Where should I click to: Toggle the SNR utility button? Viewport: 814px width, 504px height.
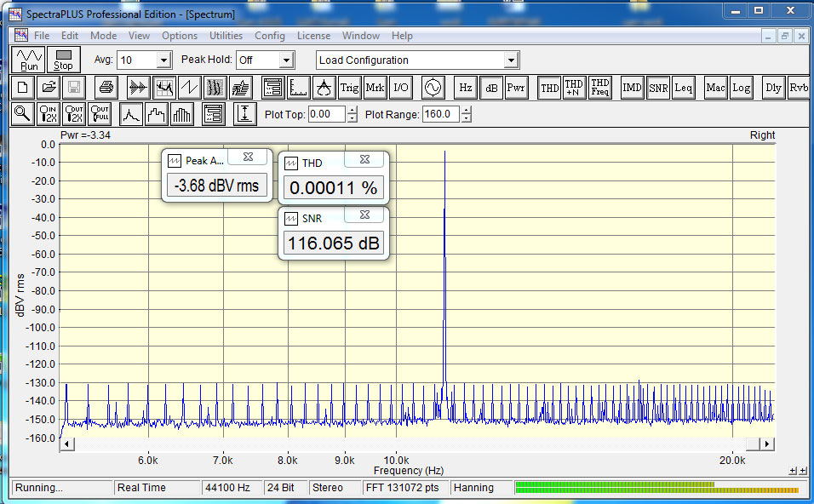[x=658, y=87]
